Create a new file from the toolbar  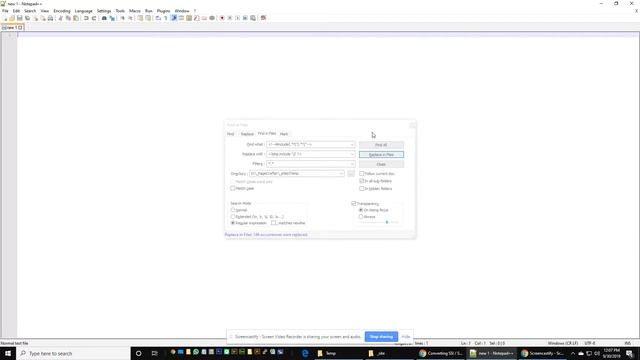tap(5, 18)
